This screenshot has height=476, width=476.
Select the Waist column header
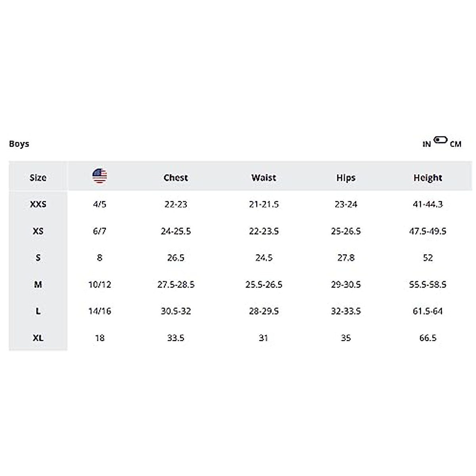tap(264, 178)
